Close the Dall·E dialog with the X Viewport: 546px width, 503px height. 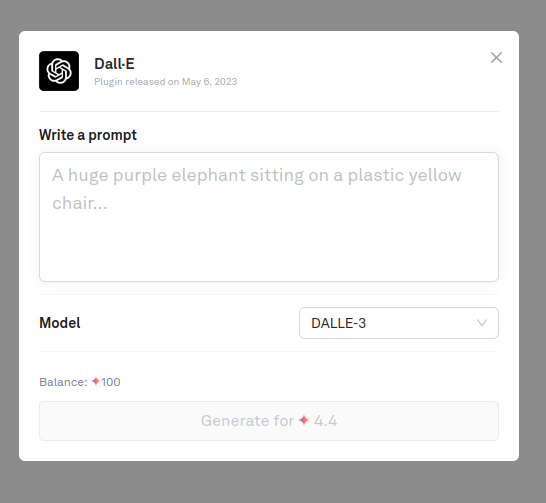pos(496,57)
